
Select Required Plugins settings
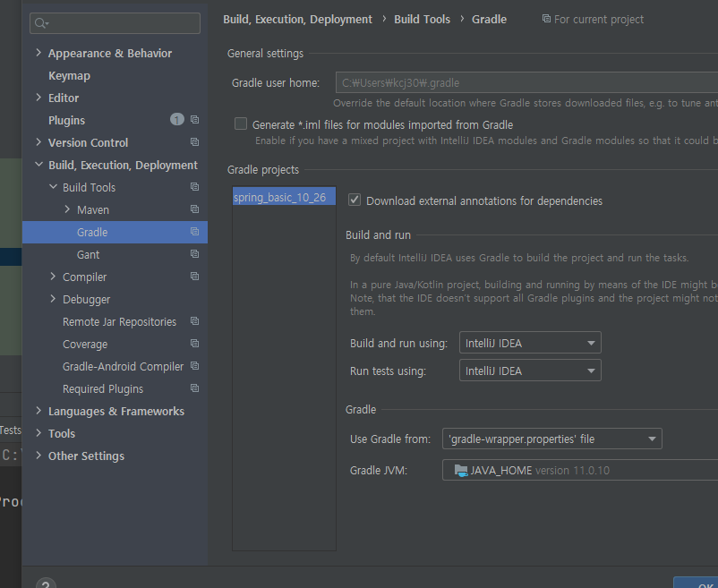[103, 389]
